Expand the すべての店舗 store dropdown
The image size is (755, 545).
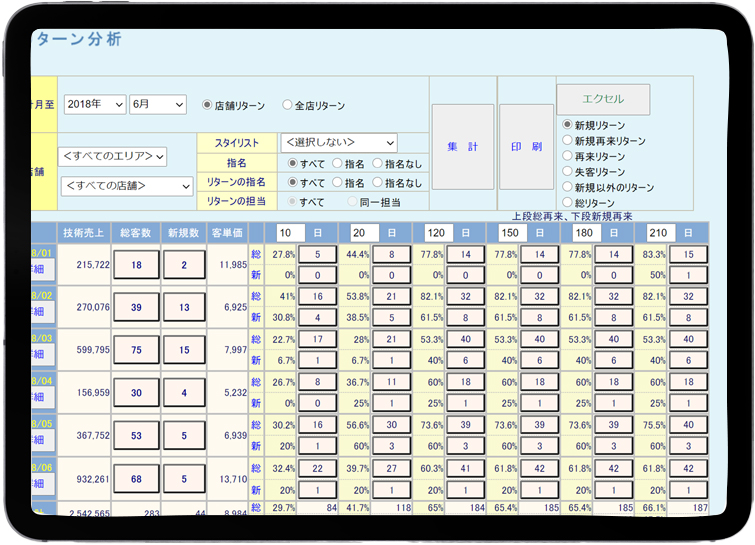coord(126,186)
